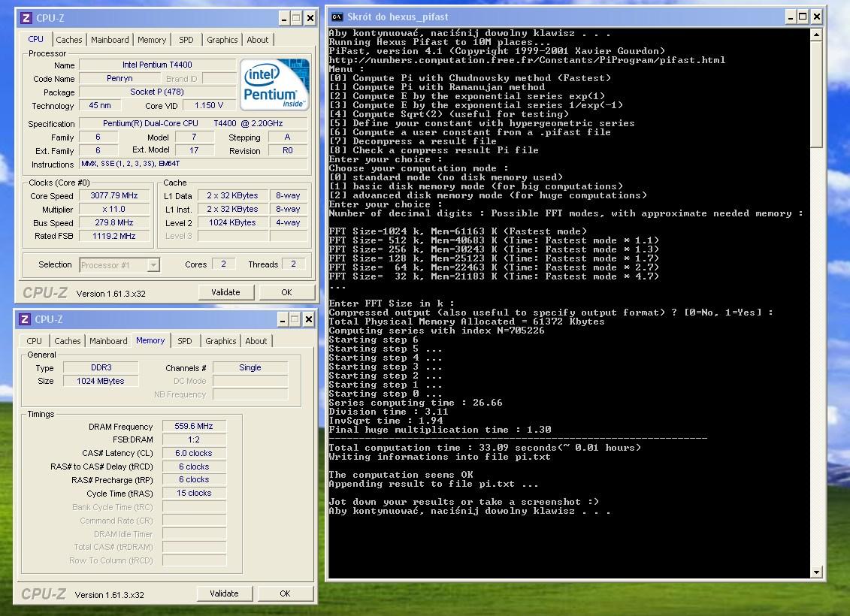Click the FSB:DRAM value 1:2
This screenshot has height=616, width=850.
pos(194,439)
